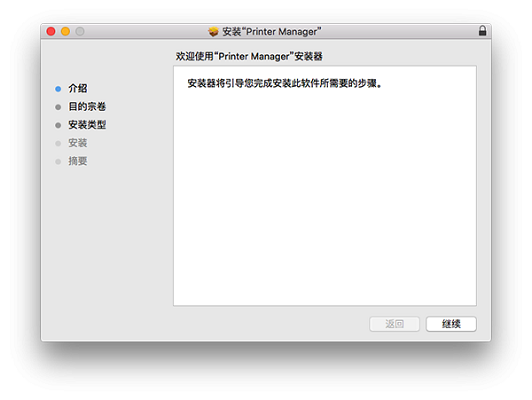The height and width of the screenshot is (400, 532).
Task: Click the 继续 button
Action: [x=451, y=324]
